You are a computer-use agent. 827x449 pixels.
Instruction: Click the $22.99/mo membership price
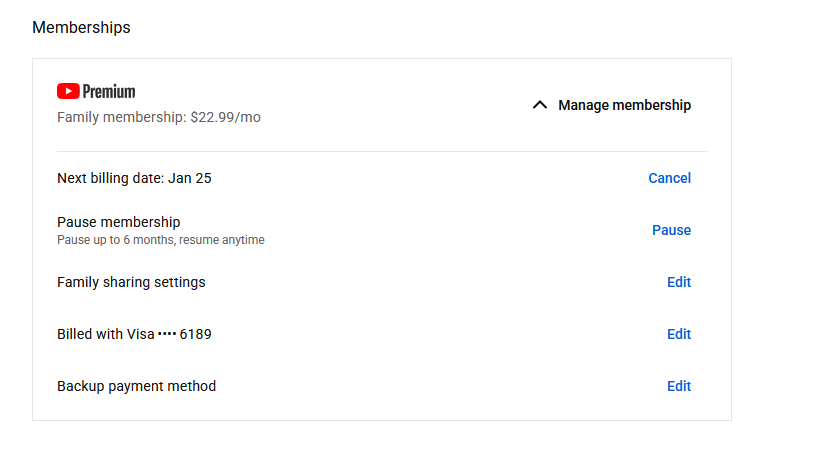tap(225, 117)
